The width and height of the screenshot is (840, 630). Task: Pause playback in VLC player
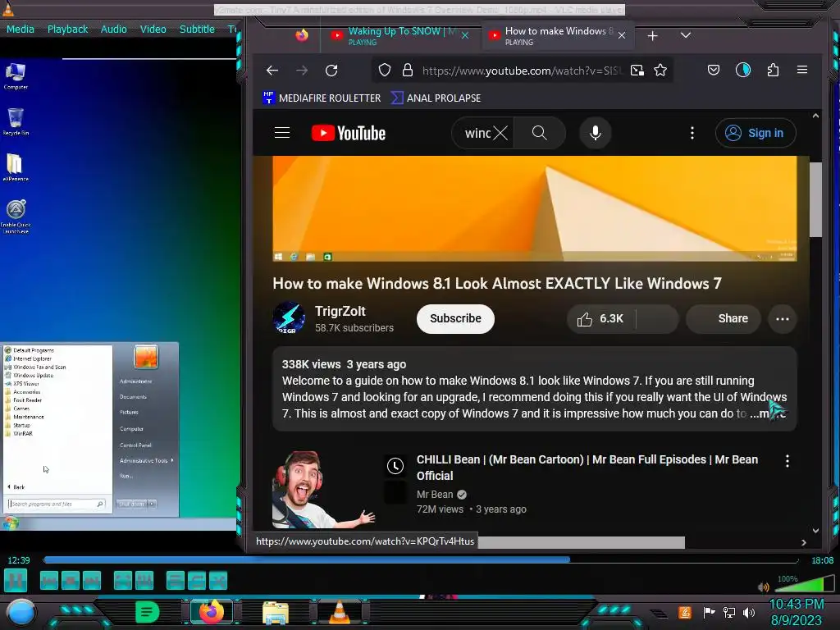point(16,580)
